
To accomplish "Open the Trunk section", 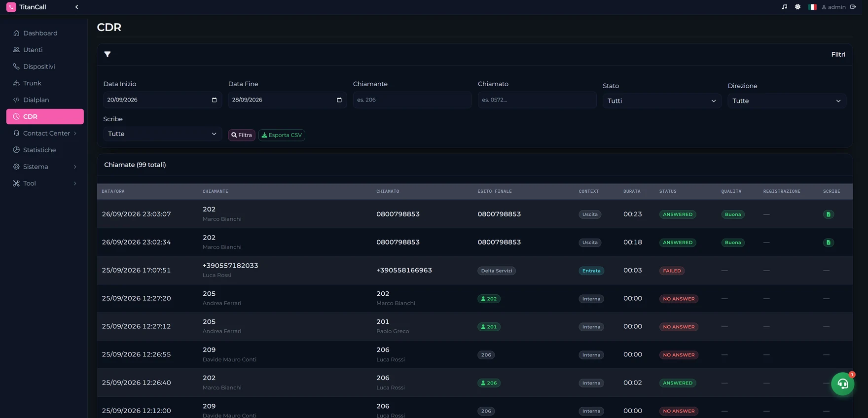I will click(45, 83).
